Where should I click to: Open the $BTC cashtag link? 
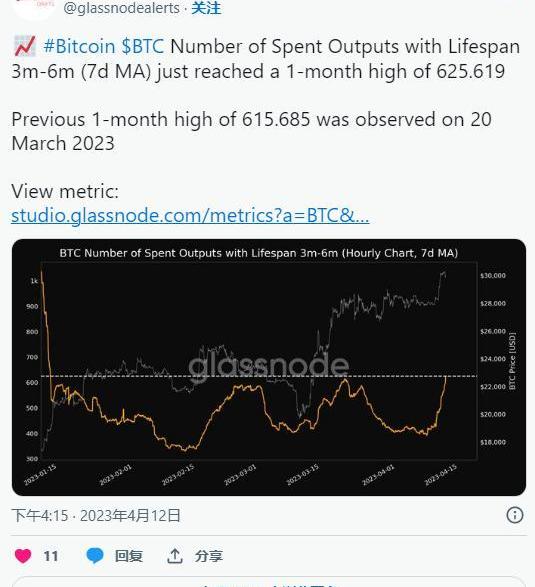(x=143, y=47)
